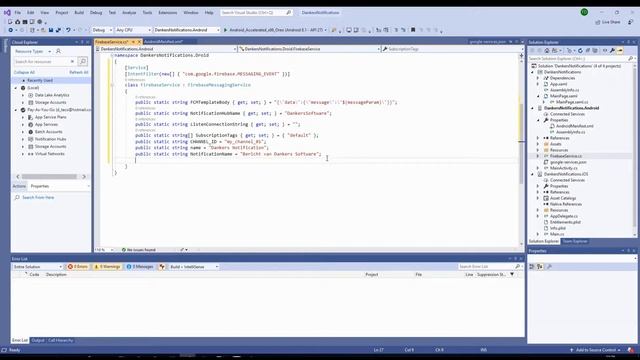Clear the Cloud Explorer search with X icon
The image size is (640, 360).
coord(72,61)
